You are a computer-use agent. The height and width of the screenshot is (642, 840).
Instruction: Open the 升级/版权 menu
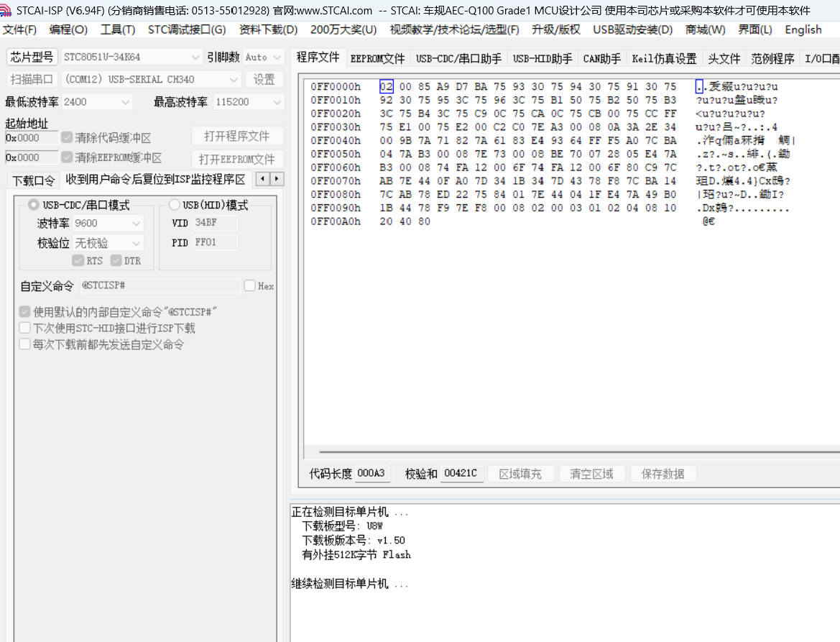click(556, 29)
